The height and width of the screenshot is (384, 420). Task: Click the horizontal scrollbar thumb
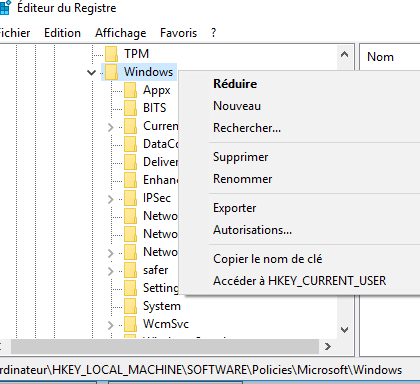click(x=165, y=347)
